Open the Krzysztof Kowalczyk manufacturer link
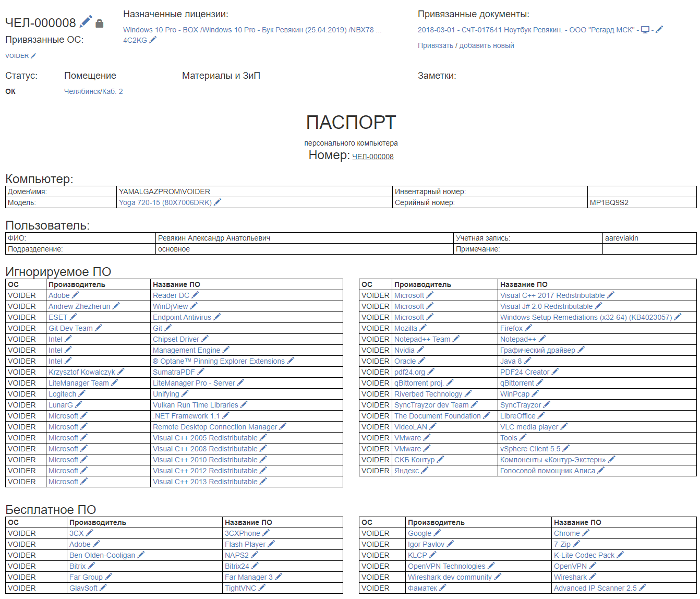The width and height of the screenshot is (700, 599). (82, 372)
